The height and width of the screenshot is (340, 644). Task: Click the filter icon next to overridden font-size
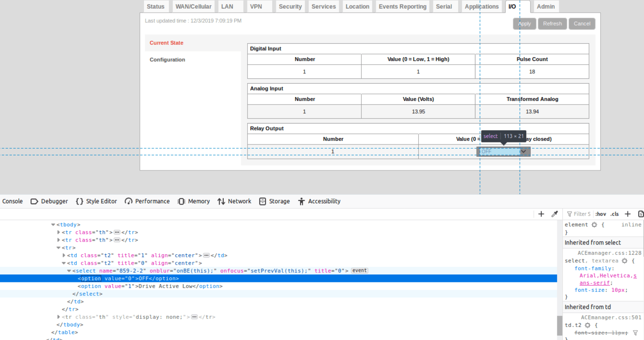tap(635, 333)
